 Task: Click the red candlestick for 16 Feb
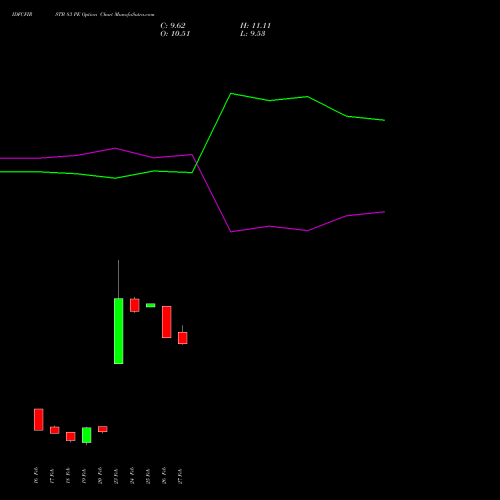(39, 420)
